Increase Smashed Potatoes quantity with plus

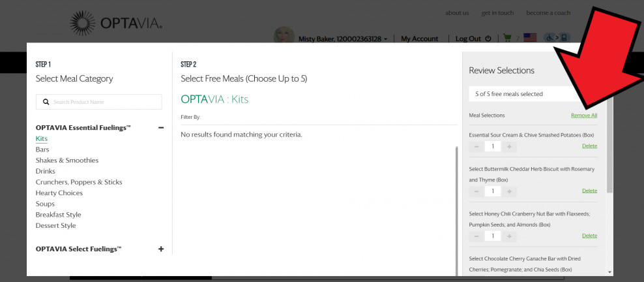[x=509, y=146]
